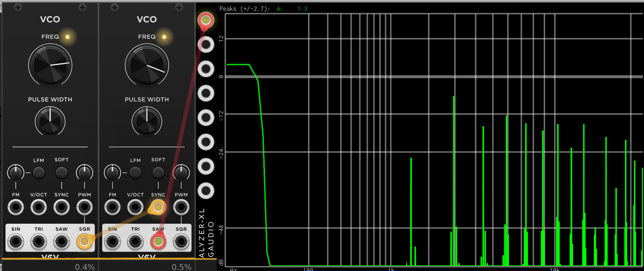The width and height of the screenshot is (644, 271).
Task: Click the second VCO FREQ indicator light
Action: pos(164,37)
